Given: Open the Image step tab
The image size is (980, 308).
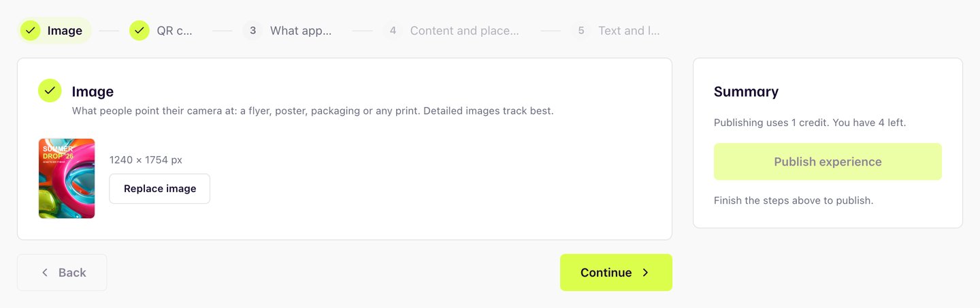Looking at the screenshot, I should point(54,31).
